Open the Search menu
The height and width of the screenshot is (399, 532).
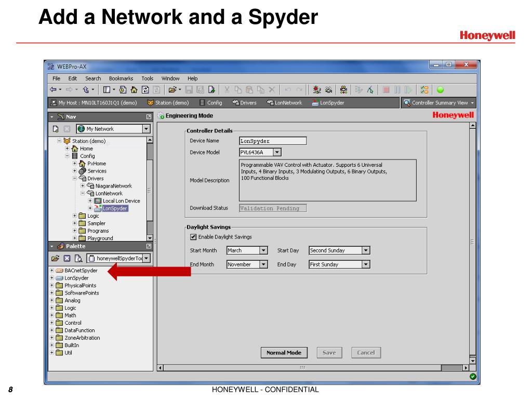93,78
